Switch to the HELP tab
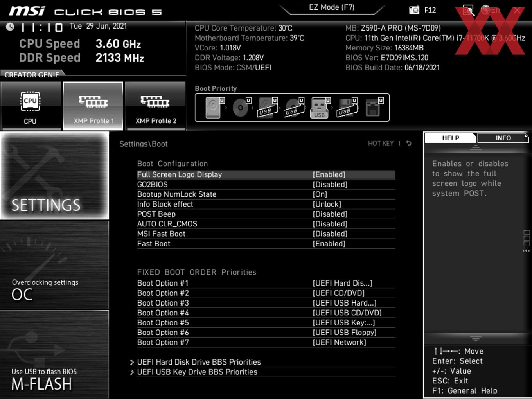This screenshot has width=532, height=399. 451,138
